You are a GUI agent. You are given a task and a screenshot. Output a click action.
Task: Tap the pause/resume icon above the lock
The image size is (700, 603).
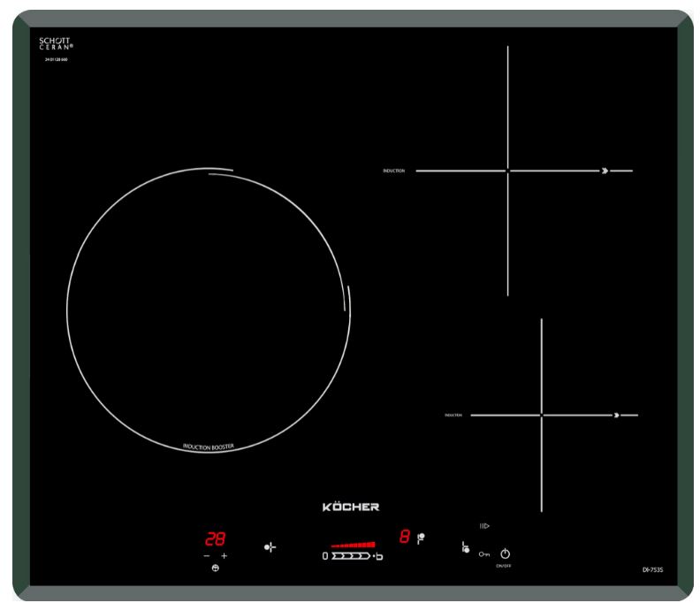tap(484, 526)
